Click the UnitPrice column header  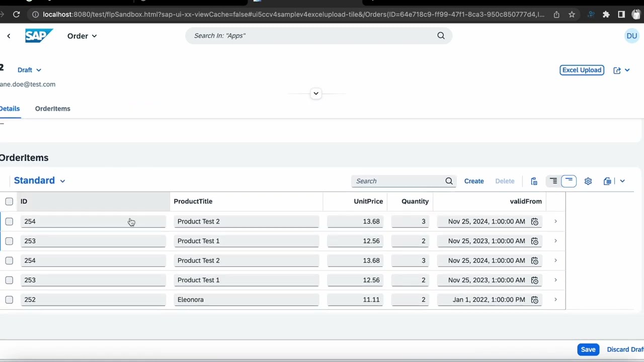pos(355,202)
